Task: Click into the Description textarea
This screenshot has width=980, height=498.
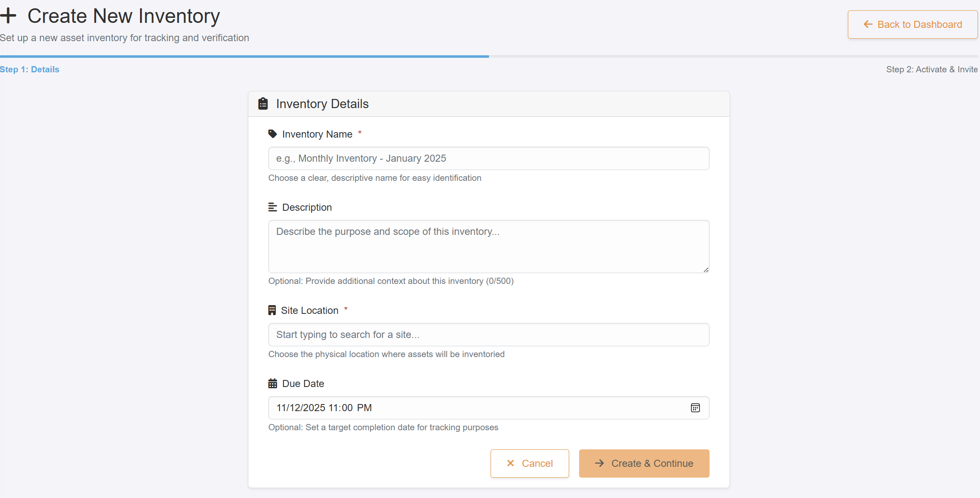Action: coord(489,247)
